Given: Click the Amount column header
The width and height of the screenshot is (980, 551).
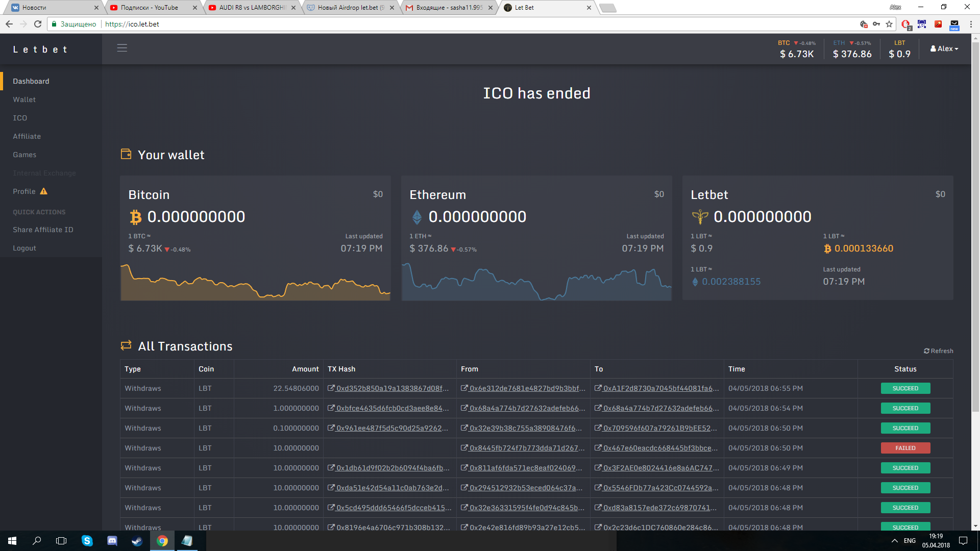Looking at the screenshot, I should 305,369.
